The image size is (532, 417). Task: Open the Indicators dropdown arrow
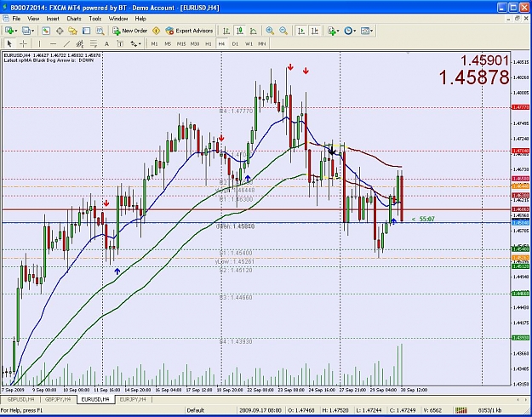(338, 31)
